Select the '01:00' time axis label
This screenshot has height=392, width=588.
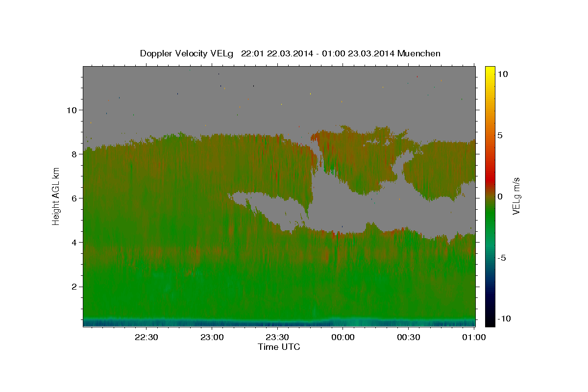[x=474, y=337]
